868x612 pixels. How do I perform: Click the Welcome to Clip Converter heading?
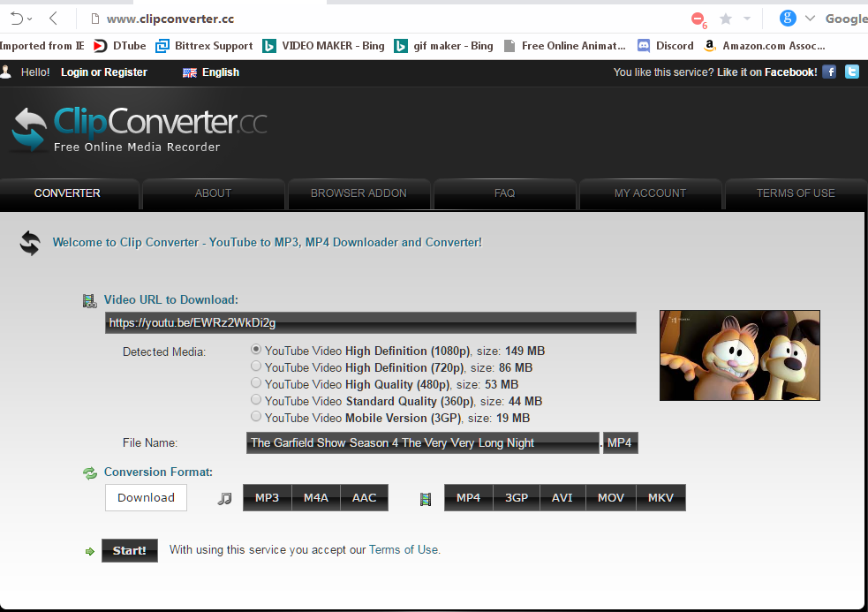[x=267, y=243]
